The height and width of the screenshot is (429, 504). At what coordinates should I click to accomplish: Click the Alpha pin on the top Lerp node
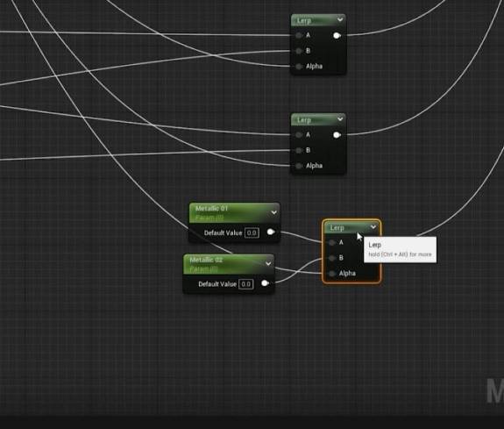tap(299, 67)
